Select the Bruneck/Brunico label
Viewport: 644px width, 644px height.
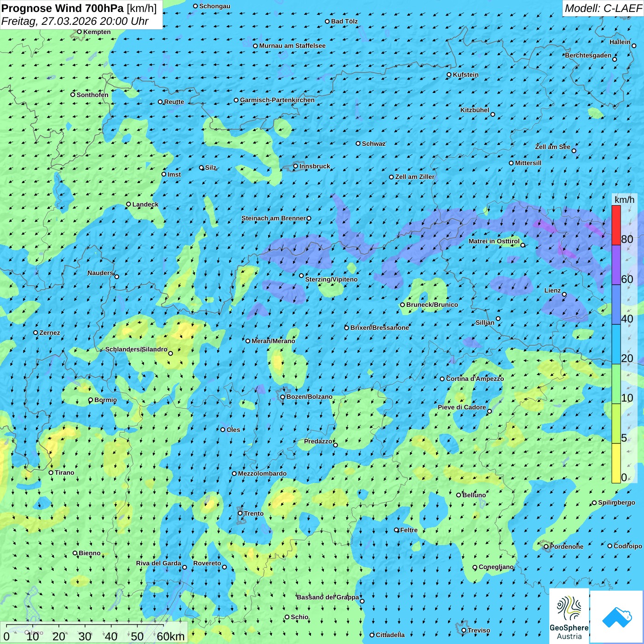432,305
